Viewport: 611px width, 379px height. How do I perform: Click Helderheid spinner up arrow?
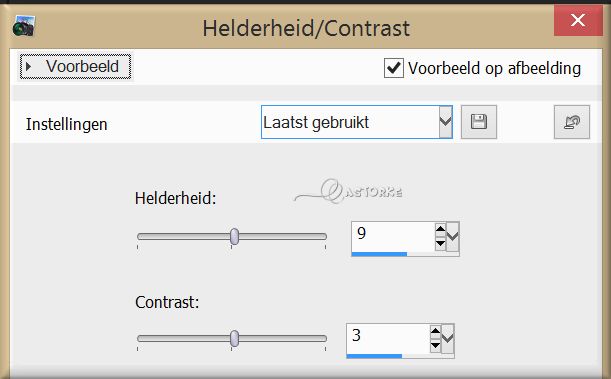(x=440, y=229)
